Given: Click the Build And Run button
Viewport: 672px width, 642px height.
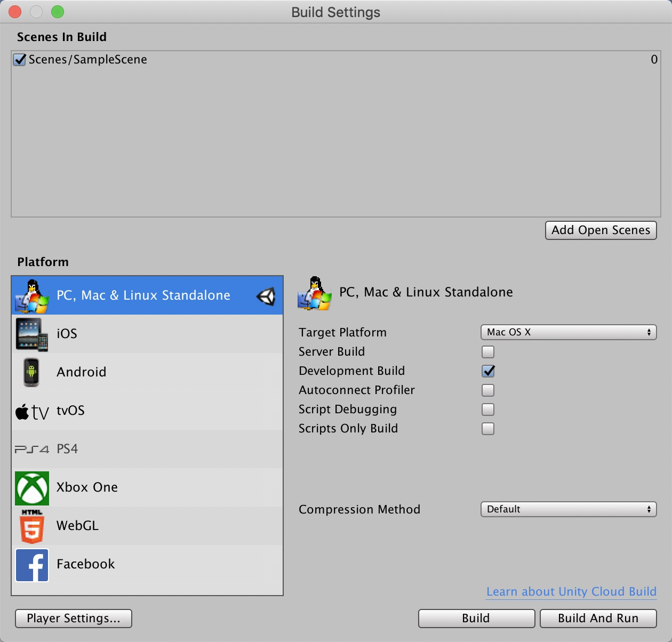Looking at the screenshot, I should (x=598, y=619).
